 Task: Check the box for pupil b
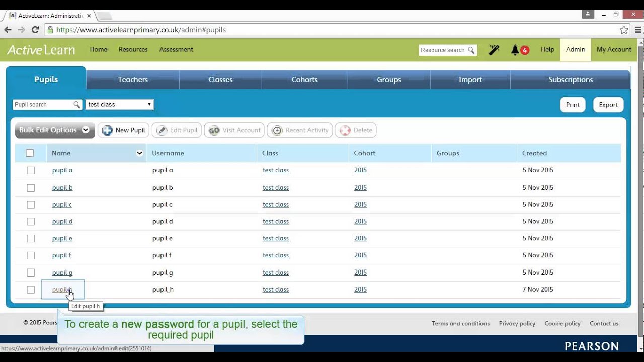(31, 188)
